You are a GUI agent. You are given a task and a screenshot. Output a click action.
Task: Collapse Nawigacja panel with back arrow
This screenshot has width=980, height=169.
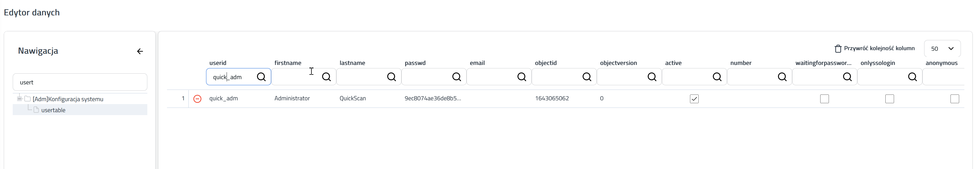pos(140,51)
